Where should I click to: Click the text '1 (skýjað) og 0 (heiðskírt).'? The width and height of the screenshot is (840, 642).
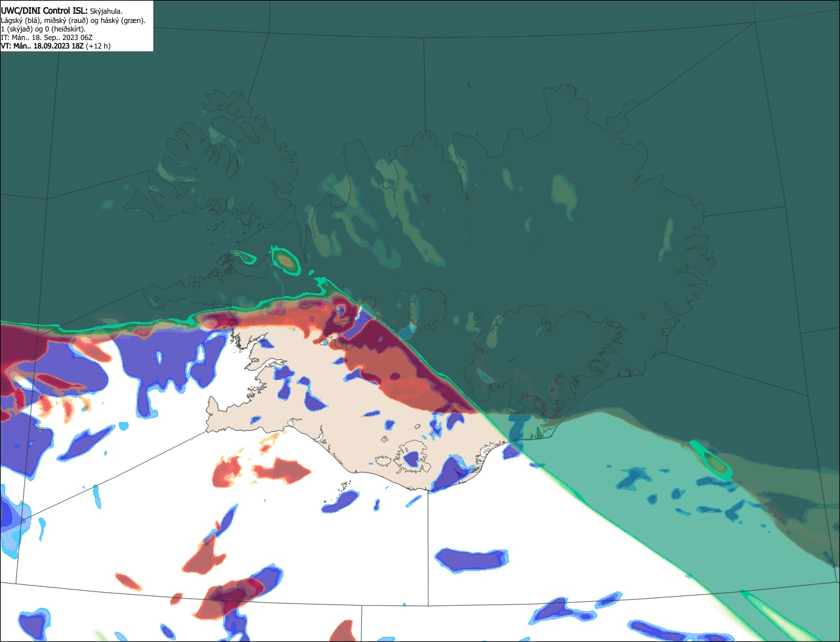[x=43, y=29]
